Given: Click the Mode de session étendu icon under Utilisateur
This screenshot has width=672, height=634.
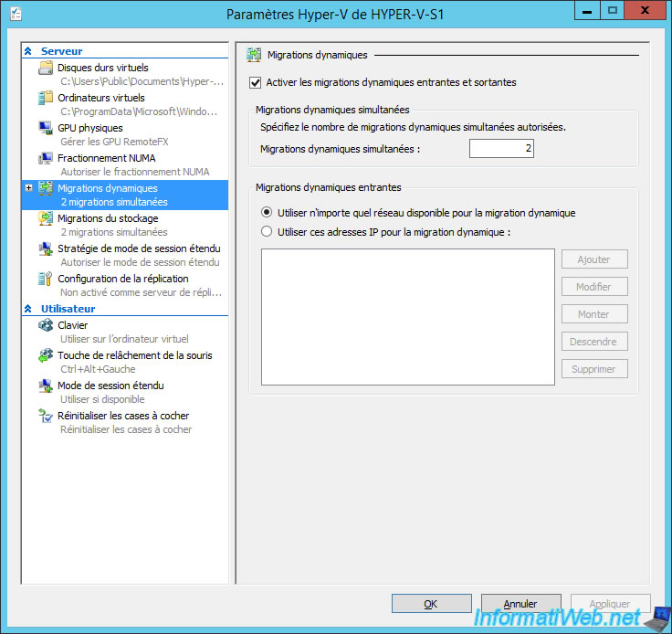Looking at the screenshot, I should pos(46,386).
